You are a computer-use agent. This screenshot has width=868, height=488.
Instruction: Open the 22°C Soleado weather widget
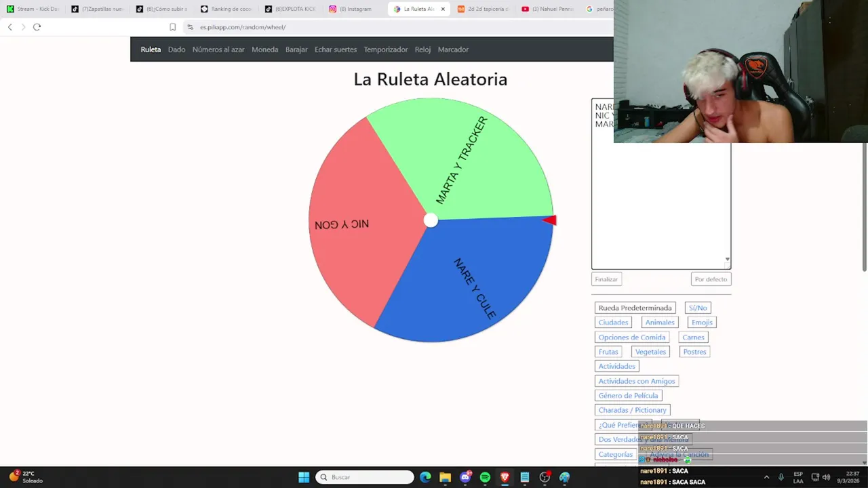26,477
